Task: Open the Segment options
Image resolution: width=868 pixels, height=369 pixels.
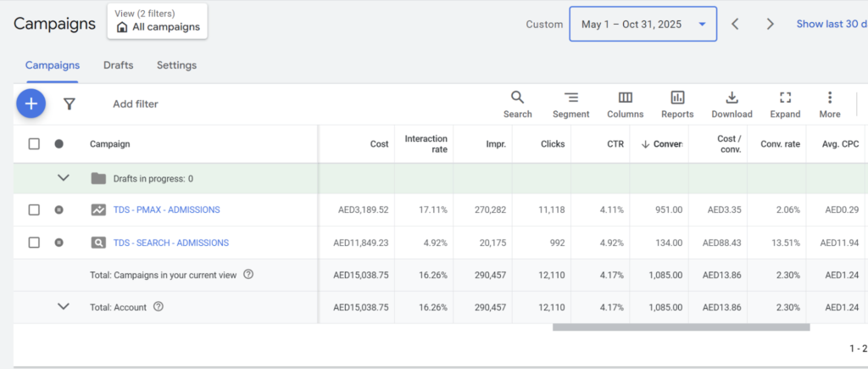Action: [x=570, y=104]
